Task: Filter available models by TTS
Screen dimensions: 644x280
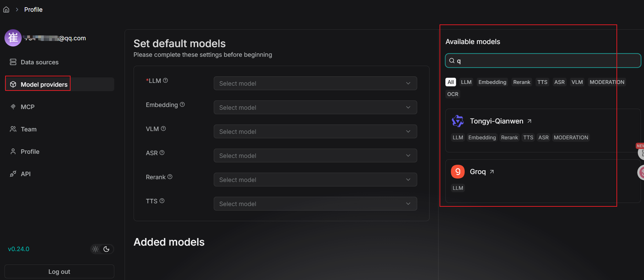Action: pos(542,82)
